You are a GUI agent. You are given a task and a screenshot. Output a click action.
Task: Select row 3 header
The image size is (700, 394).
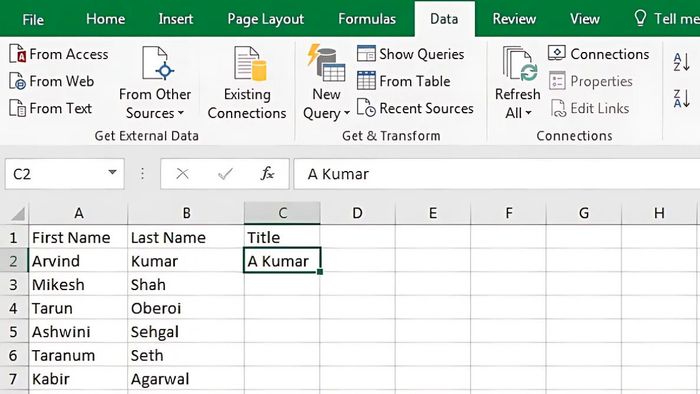point(13,285)
